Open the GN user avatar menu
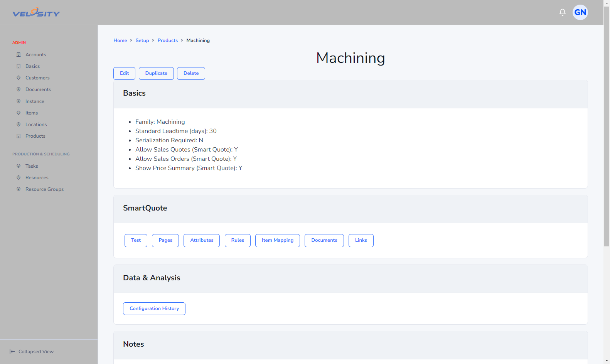The width and height of the screenshot is (610, 364). pos(580,12)
